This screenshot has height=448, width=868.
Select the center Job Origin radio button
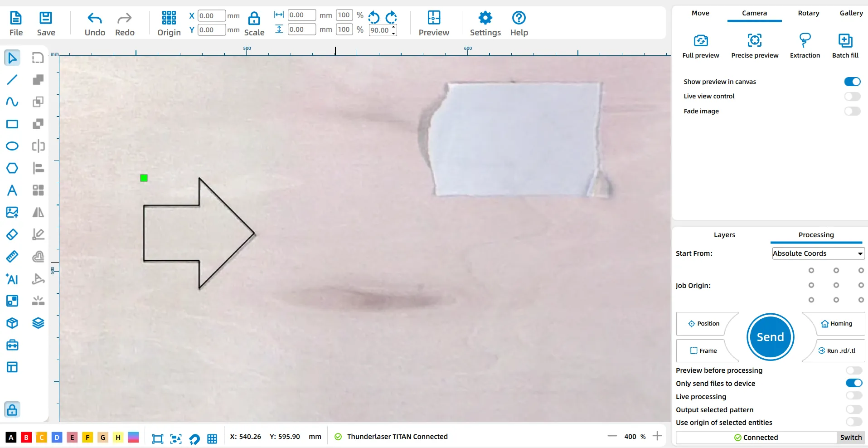tap(836, 285)
